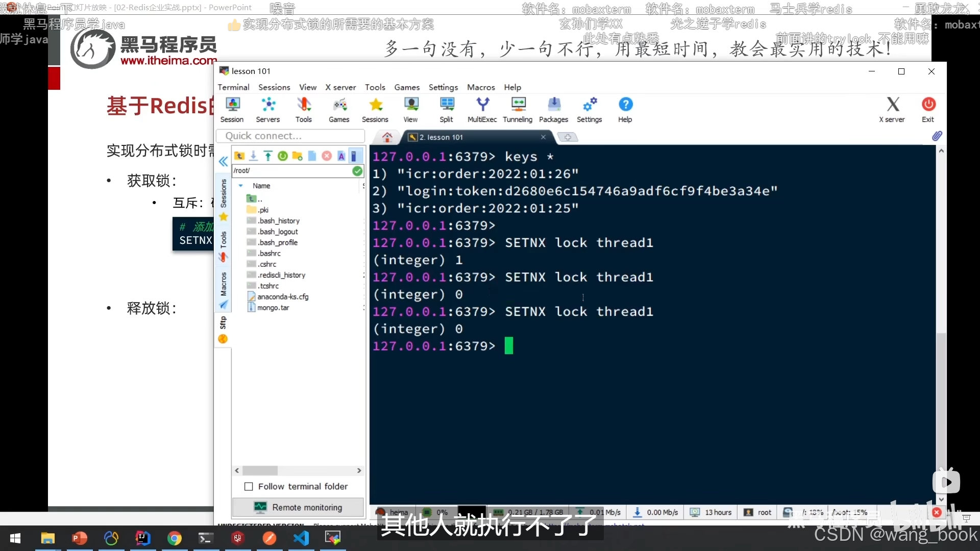Open the Macros menu
The width and height of the screenshot is (980, 551).
pos(480,87)
